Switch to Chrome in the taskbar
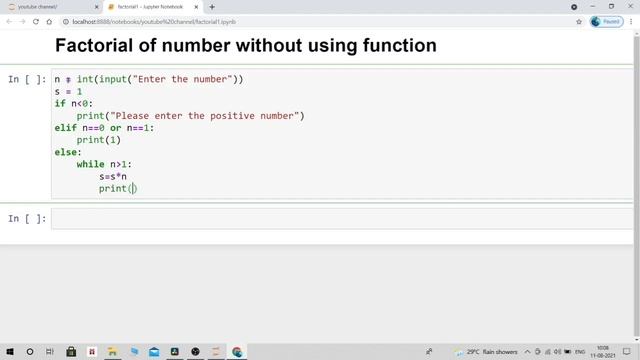This screenshot has width=640, height=360. click(x=237, y=351)
